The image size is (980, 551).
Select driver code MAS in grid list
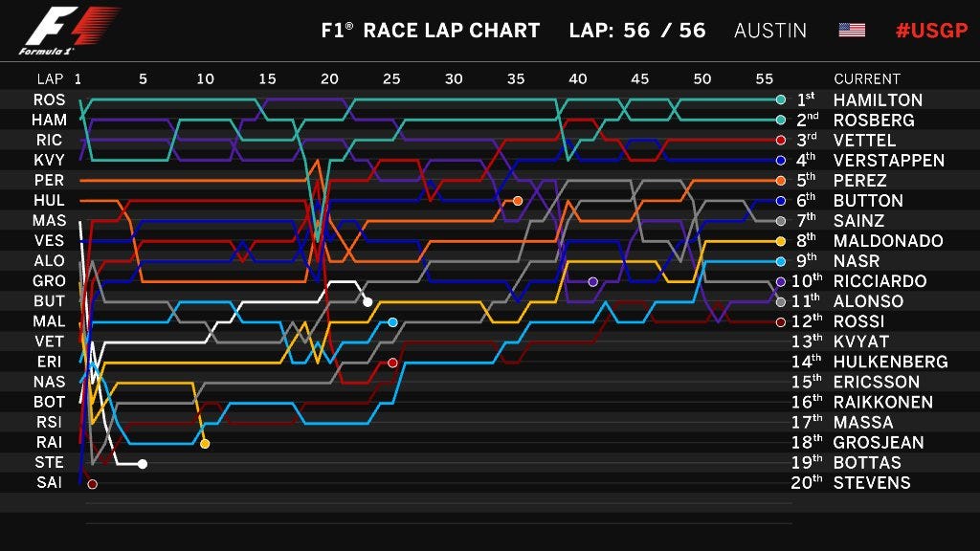pyautogui.click(x=50, y=220)
